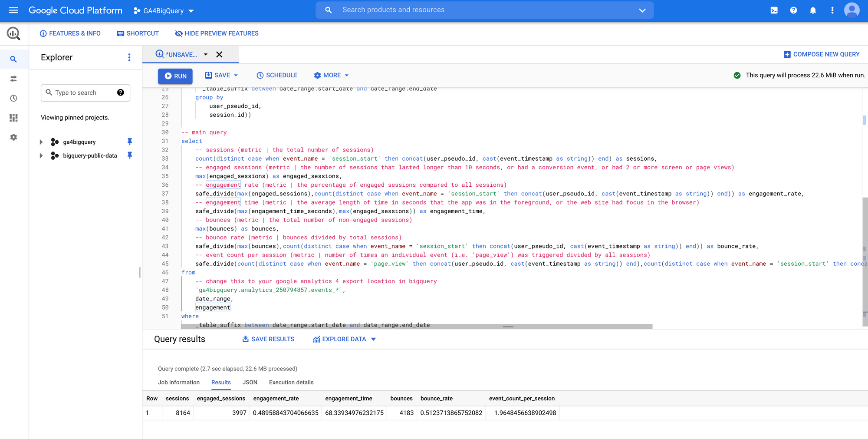This screenshot has width=868, height=439.
Task: Click event_count_per_session value 1.9648456638902498
Action: 525,413
